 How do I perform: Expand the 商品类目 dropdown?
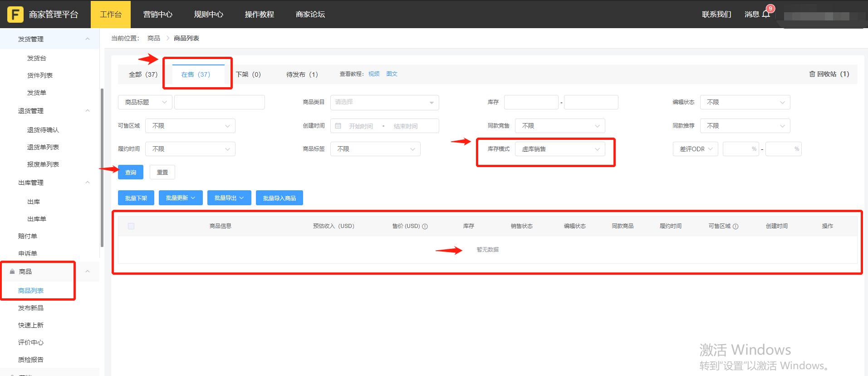pyautogui.click(x=384, y=102)
